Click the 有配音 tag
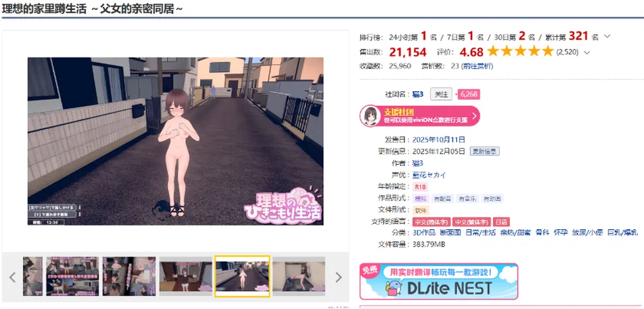The height and width of the screenshot is (309, 644). tap(443, 198)
